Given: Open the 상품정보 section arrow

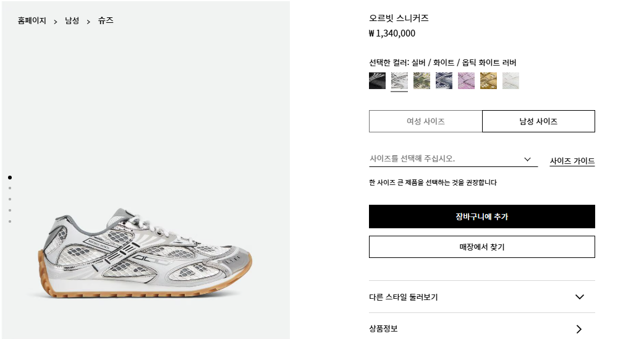Looking at the screenshot, I should pyautogui.click(x=578, y=329).
